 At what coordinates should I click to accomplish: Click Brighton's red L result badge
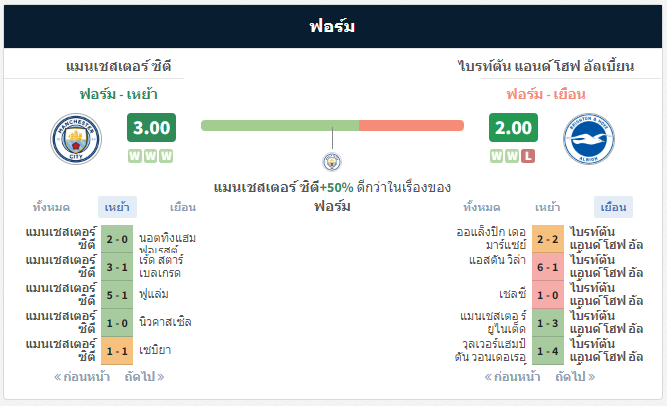(528, 156)
